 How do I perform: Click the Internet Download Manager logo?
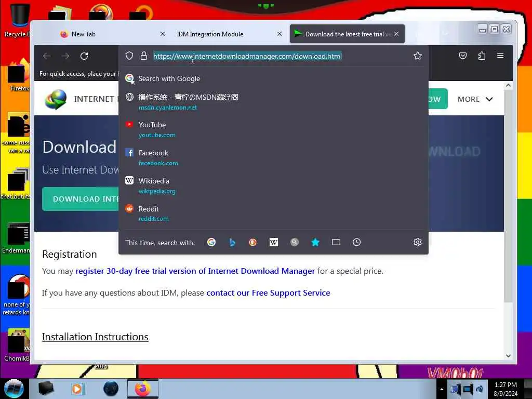click(x=55, y=99)
